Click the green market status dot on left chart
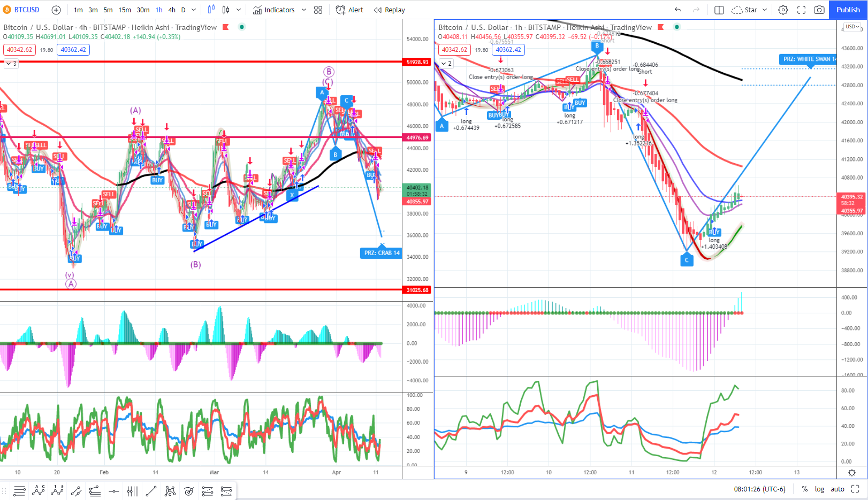The width and height of the screenshot is (868, 500). coord(242,27)
